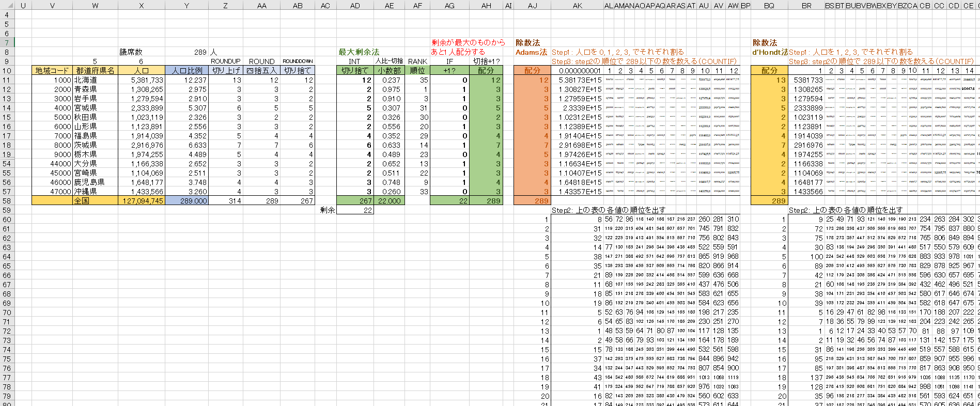Click the 人比-切捨 label cell
The height and width of the screenshot is (406, 980).
pyautogui.click(x=390, y=61)
